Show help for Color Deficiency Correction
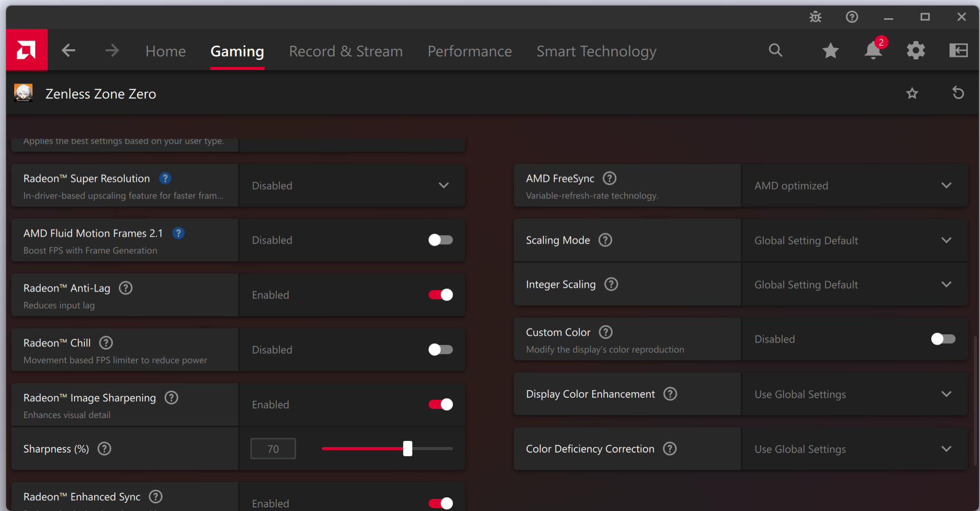The image size is (980, 511). coord(670,449)
